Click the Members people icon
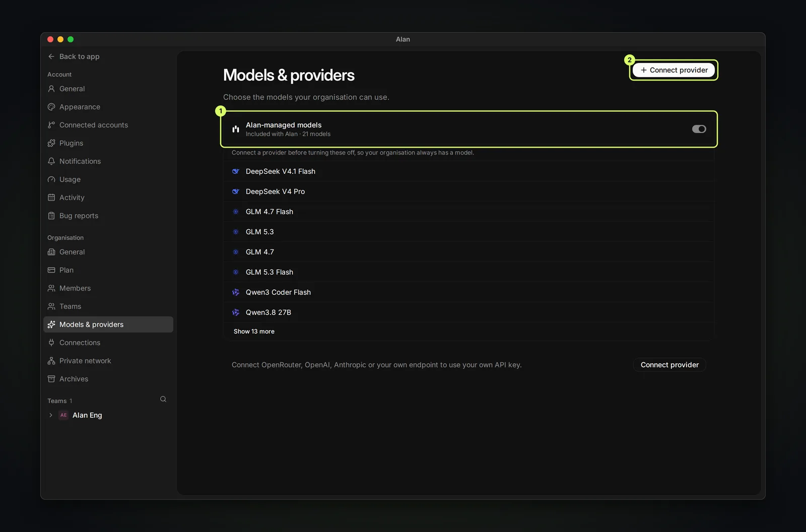The height and width of the screenshot is (532, 806). click(51, 288)
